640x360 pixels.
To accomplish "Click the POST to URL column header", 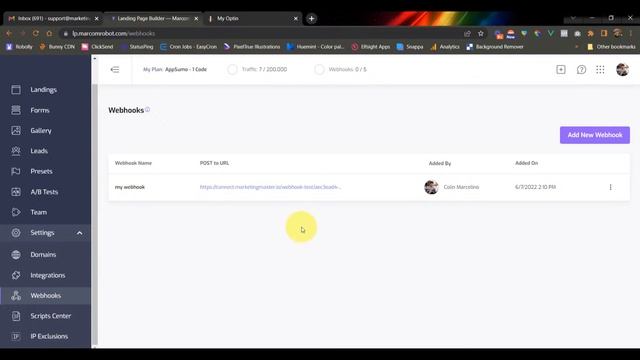I will pos(214,163).
